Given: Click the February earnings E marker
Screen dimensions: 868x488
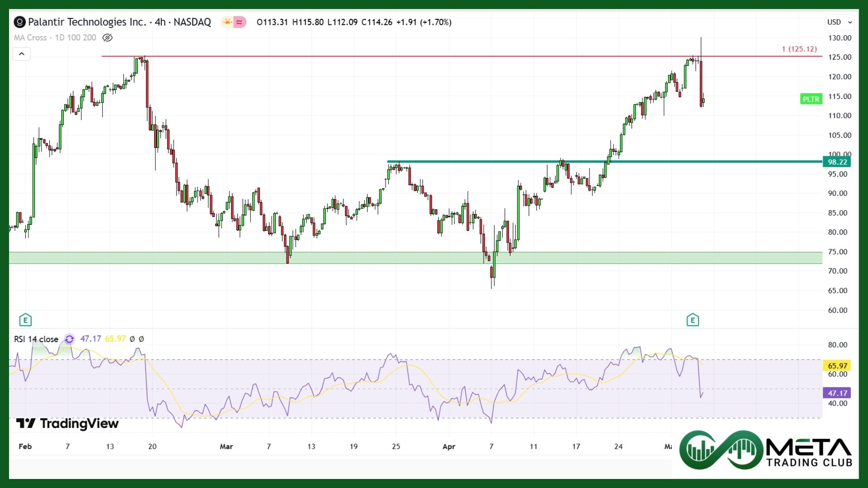Looking at the screenshot, I should click(x=25, y=320).
